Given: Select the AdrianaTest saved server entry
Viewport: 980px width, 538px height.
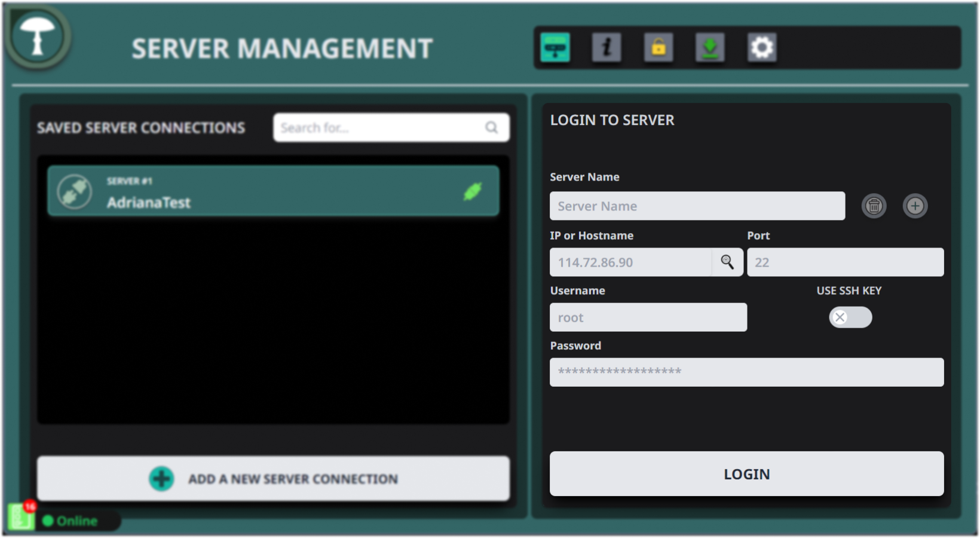Looking at the screenshot, I should click(x=273, y=191).
